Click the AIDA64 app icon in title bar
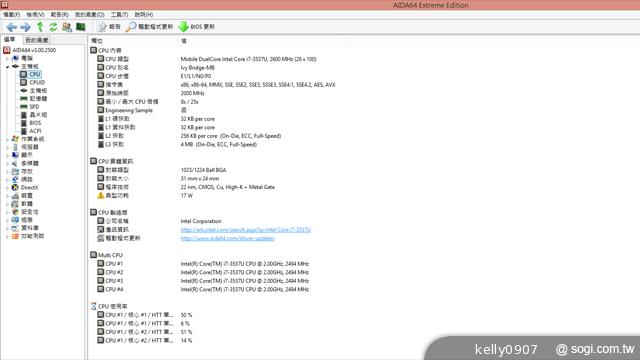The image size is (640, 360). click(4, 5)
